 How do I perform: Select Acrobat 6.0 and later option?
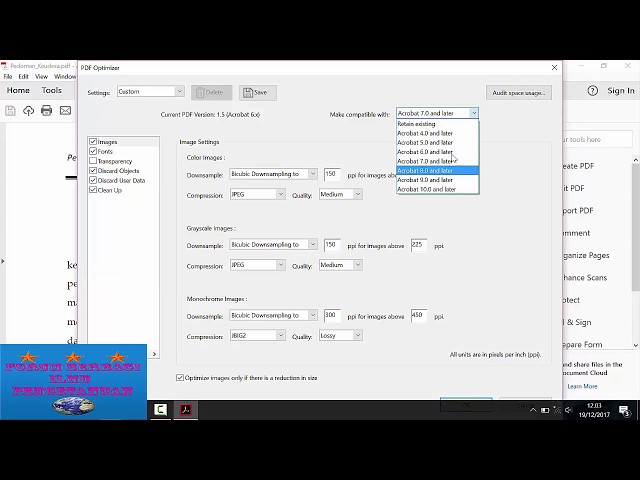point(438,152)
